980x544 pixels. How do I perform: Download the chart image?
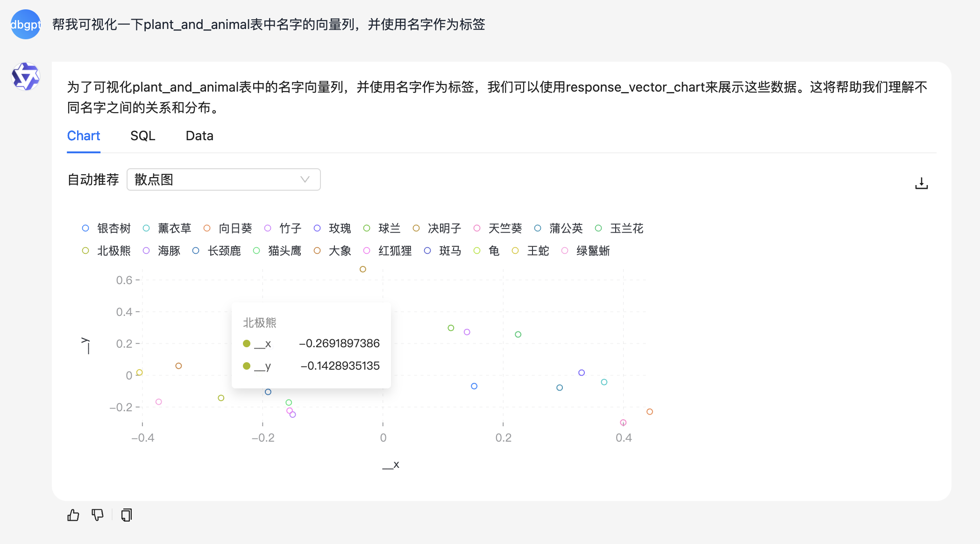(921, 183)
